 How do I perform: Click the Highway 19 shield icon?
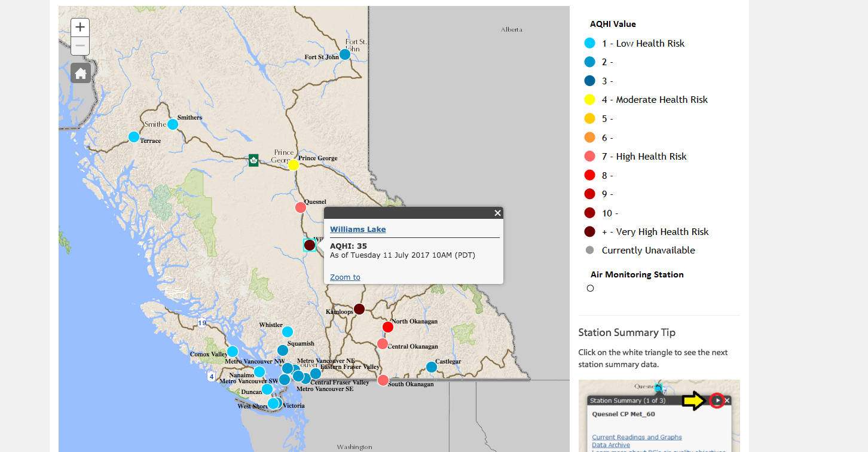point(203,323)
